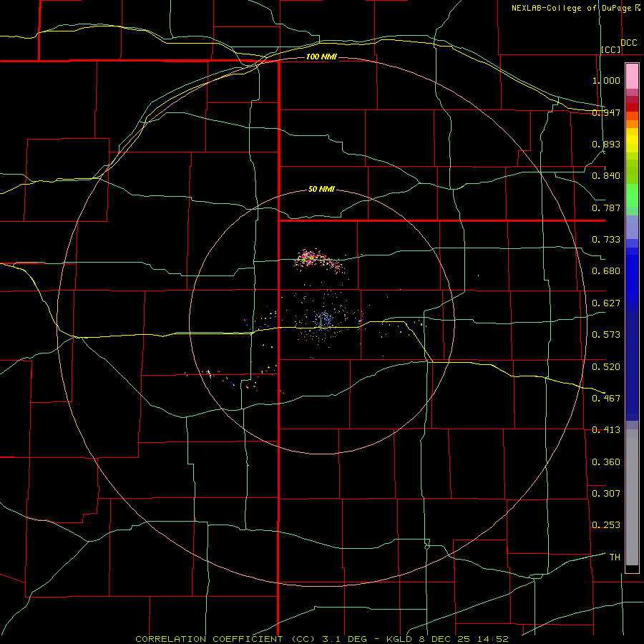The width and height of the screenshot is (644, 644).
Task: Click the TH threshold label
Action: [615, 557]
